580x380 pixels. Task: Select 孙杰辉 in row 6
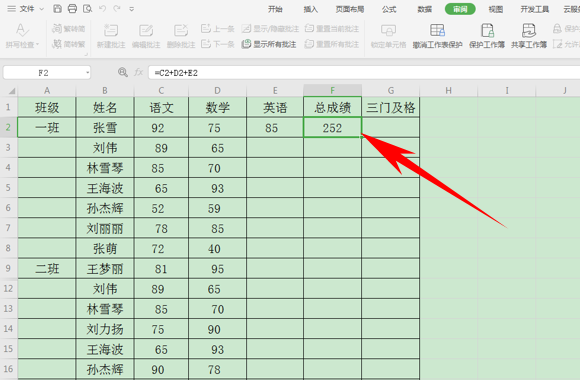pos(105,208)
